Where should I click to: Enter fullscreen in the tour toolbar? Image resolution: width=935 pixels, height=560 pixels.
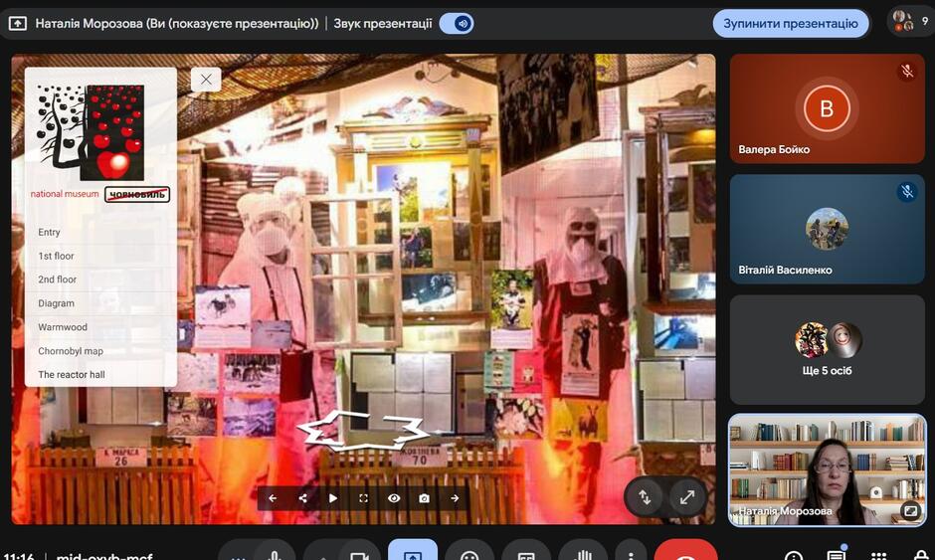364,498
